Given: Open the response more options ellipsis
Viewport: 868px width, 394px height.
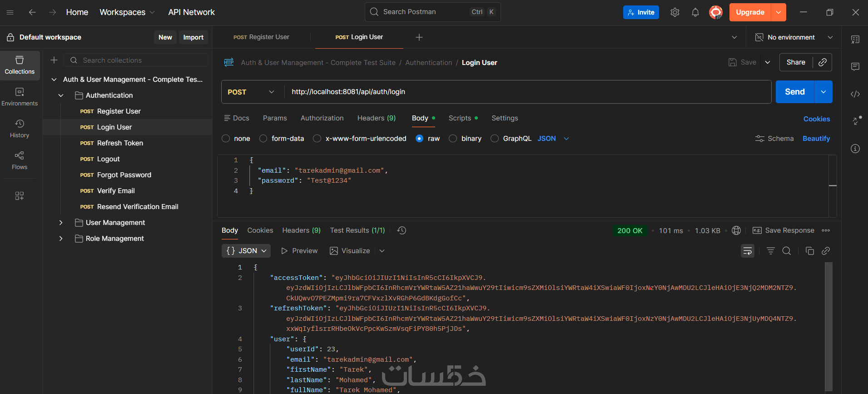Looking at the screenshot, I should (826, 230).
